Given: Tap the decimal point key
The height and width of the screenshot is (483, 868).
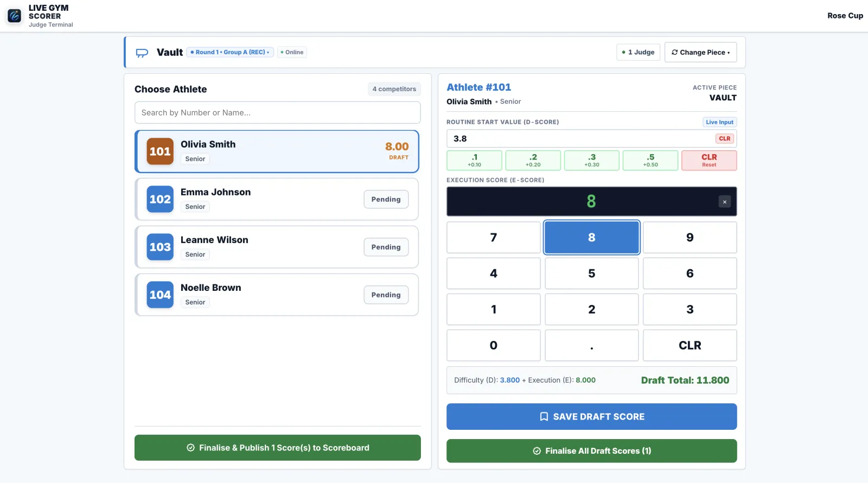Looking at the screenshot, I should point(592,345).
